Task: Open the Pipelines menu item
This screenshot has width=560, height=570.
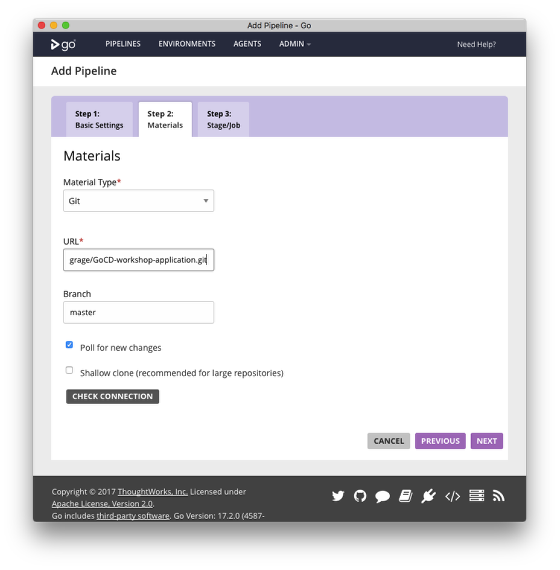Action: click(123, 44)
